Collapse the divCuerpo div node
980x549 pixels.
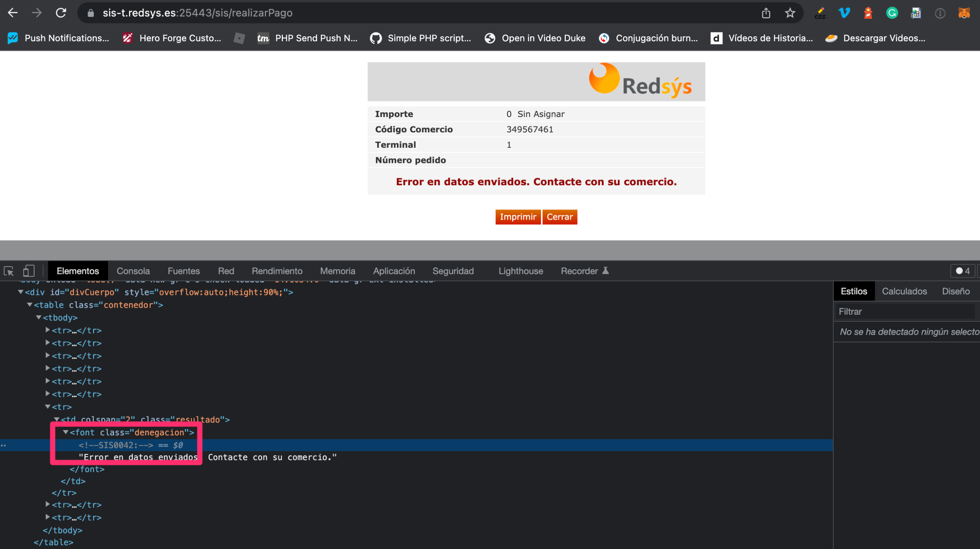[21, 292]
